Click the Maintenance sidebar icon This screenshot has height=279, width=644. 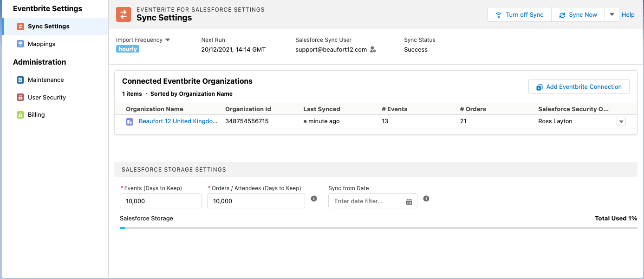20,80
